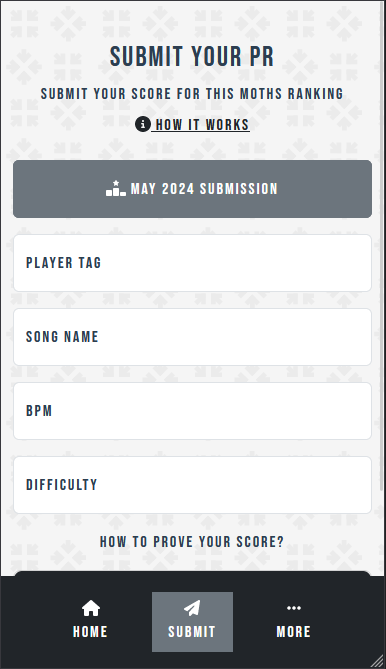Screen dimensions: 386x669
Task: Select the BPM input box
Action: pyautogui.click(x=192, y=411)
